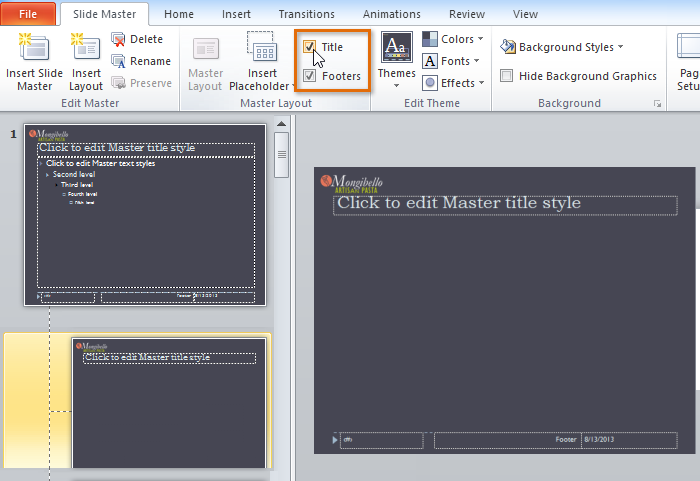Expand the Insert Placeholder dropdown arrow

[293, 86]
